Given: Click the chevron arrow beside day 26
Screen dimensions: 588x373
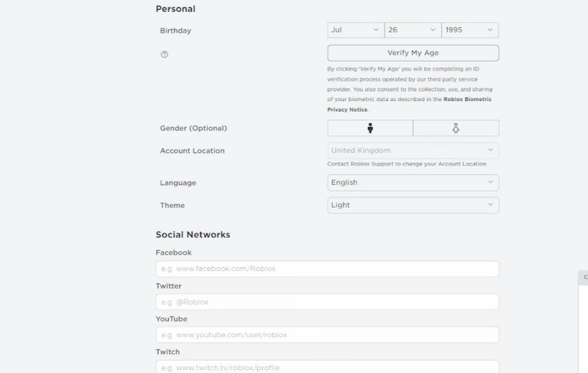Looking at the screenshot, I should [x=433, y=30].
